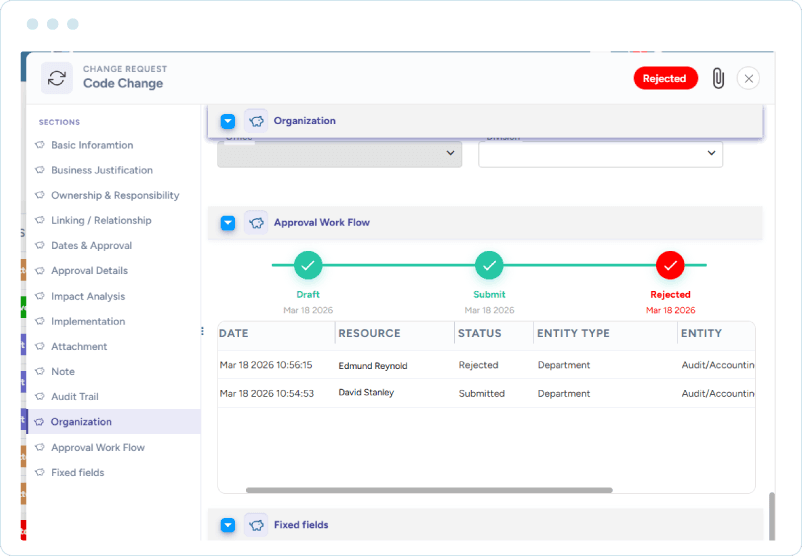Image resolution: width=802 pixels, height=556 pixels.
Task: Click the Submit step checkmark circle
Action: click(x=489, y=265)
